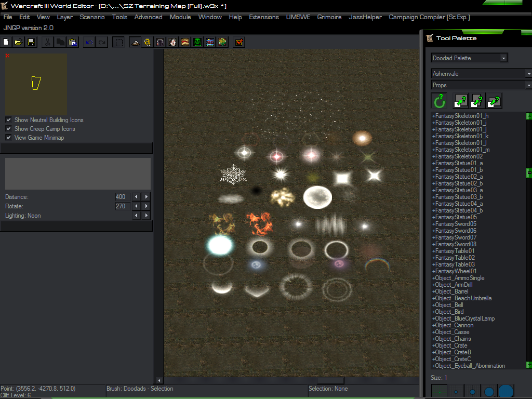This screenshot has width=532, height=399.
Task: Open the File menu
Action: point(8,17)
